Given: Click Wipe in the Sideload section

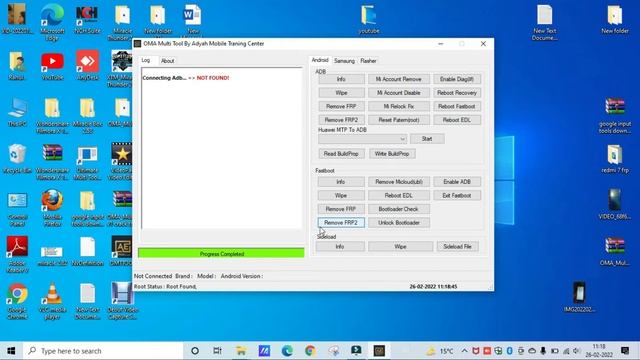Looking at the screenshot, I should pos(400,247).
